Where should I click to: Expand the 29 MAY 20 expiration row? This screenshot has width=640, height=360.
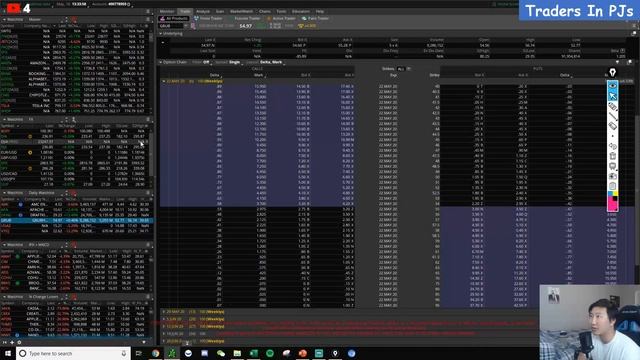tap(164, 311)
